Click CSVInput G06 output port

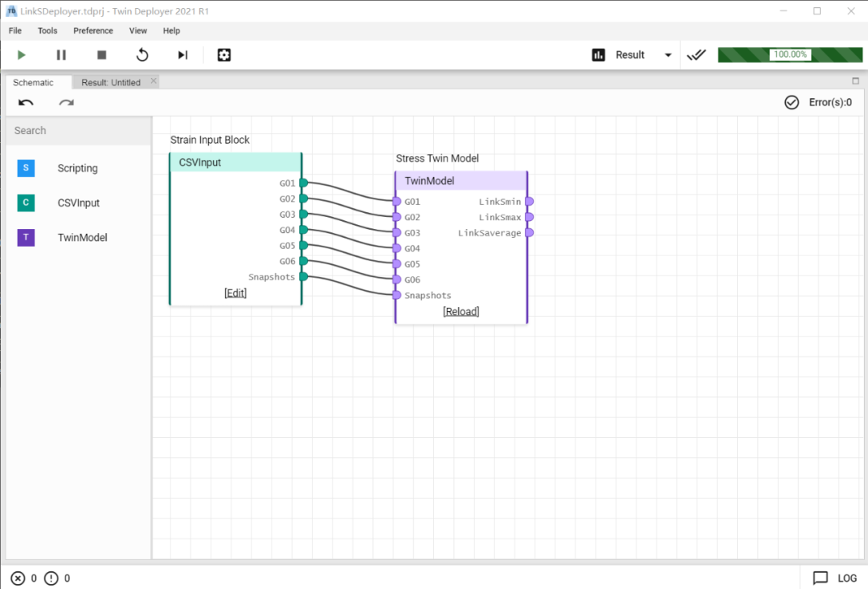coord(303,260)
